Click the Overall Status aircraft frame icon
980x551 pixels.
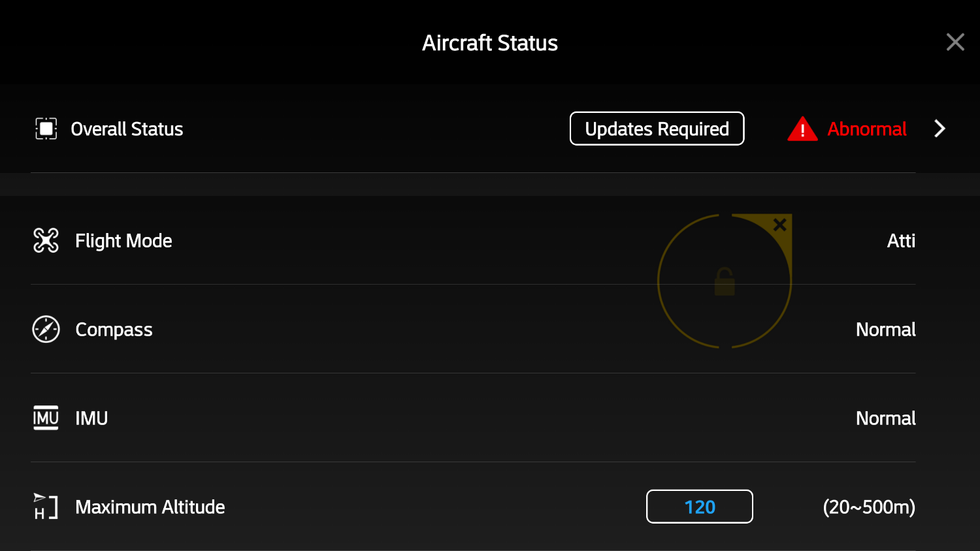[44, 129]
